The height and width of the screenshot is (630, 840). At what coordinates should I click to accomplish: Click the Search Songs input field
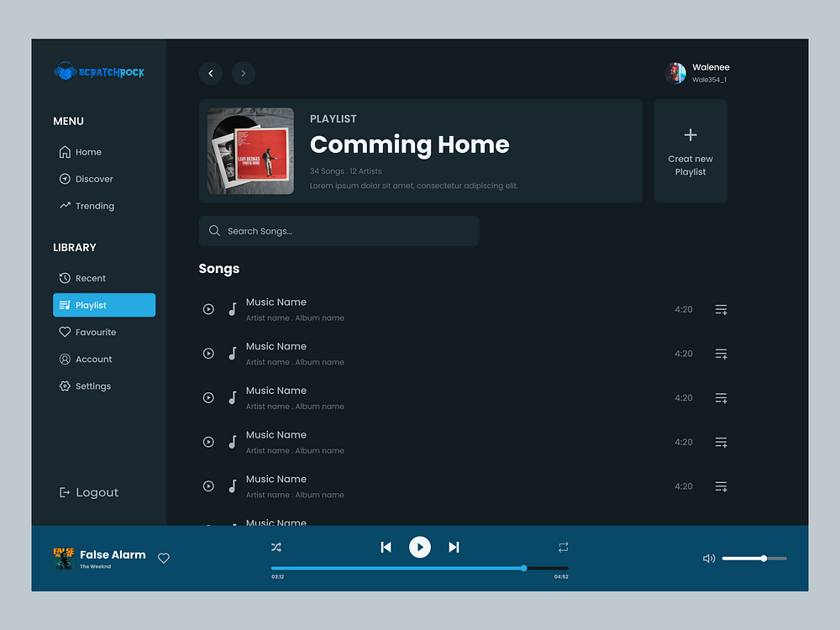pos(339,230)
